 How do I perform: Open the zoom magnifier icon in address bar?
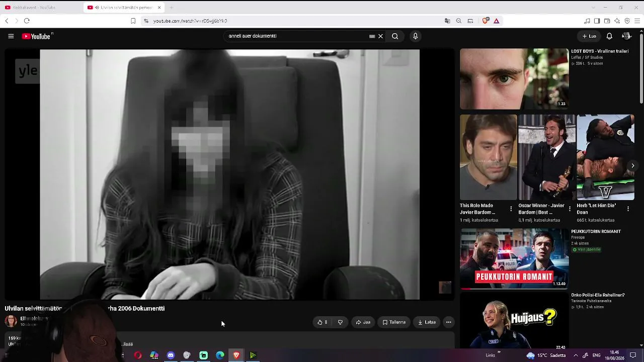click(459, 21)
